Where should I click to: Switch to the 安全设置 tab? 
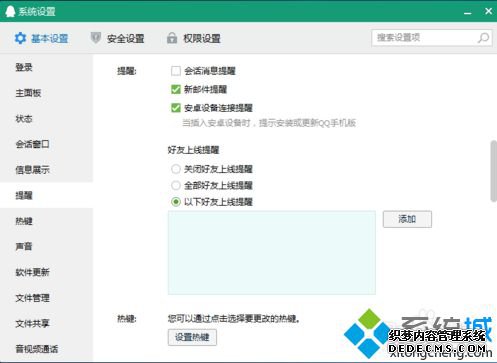117,38
